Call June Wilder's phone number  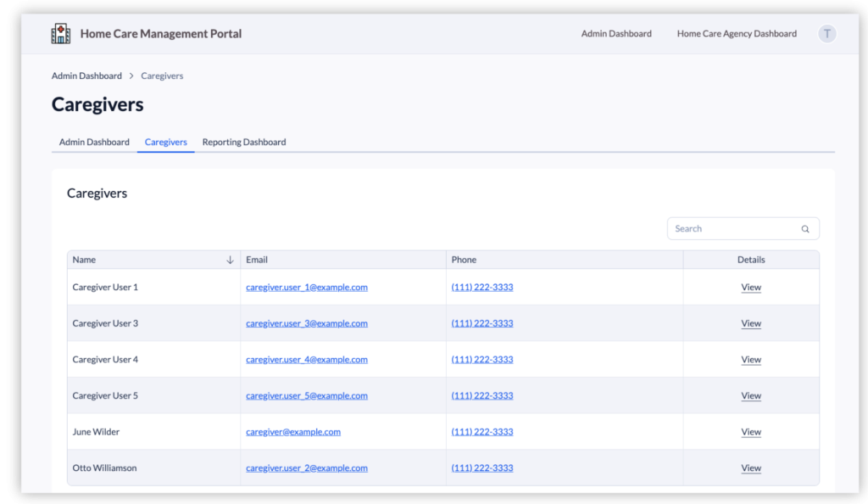coord(482,431)
